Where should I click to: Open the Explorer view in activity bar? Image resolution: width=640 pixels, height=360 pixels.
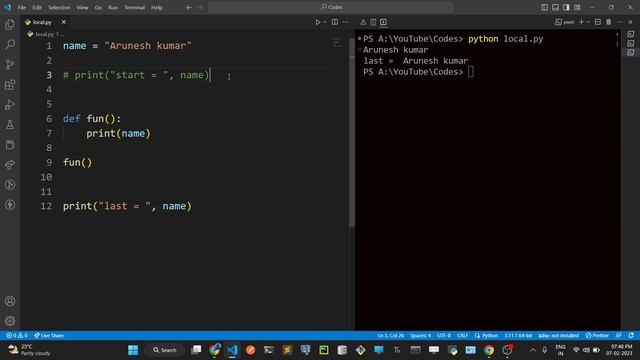(10, 24)
